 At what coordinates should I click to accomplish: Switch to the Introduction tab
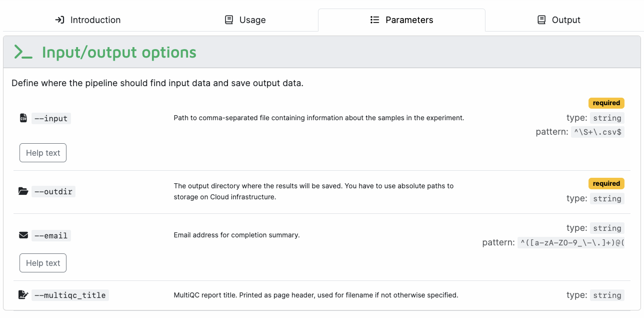(88, 20)
